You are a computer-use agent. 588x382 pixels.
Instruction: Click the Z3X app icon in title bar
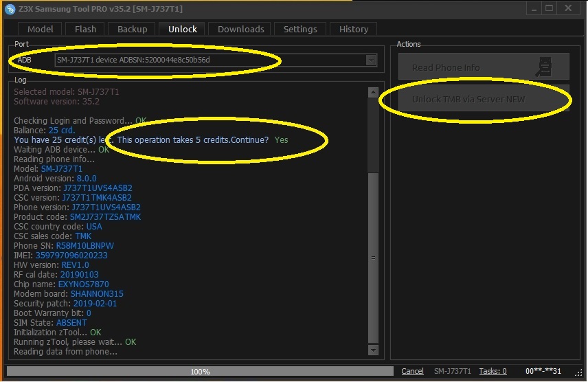[10, 9]
